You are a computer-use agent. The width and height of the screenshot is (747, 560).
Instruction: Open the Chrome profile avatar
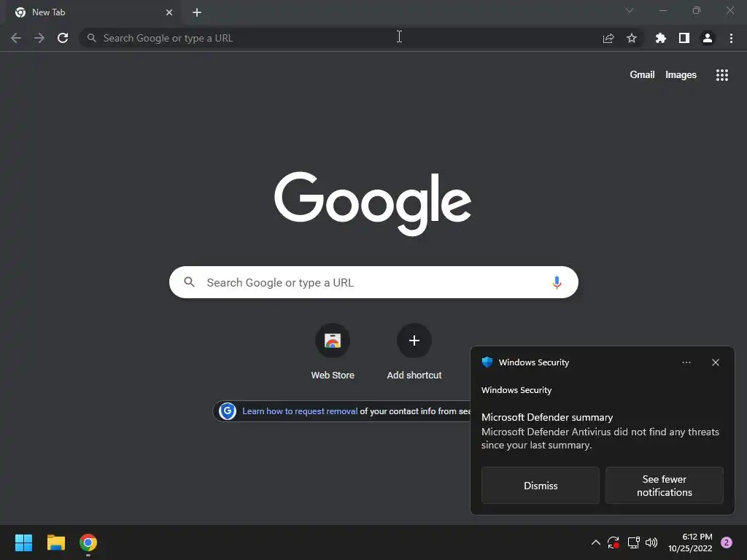click(708, 38)
